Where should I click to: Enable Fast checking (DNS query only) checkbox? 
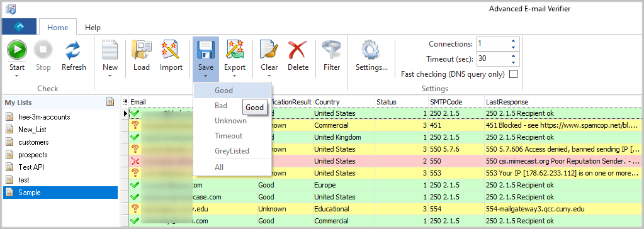point(514,74)
